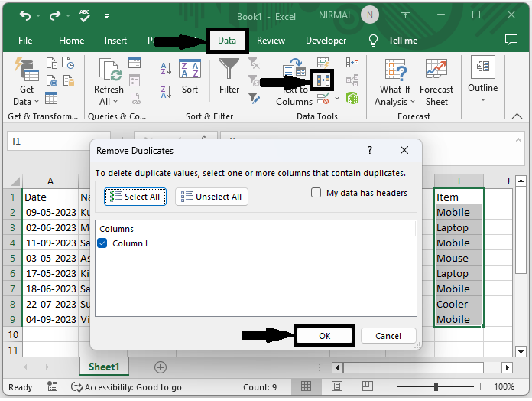The image size is (532, 401).
Task: Confirm Remove Duplicates with OK
Action: pos(324,336)
